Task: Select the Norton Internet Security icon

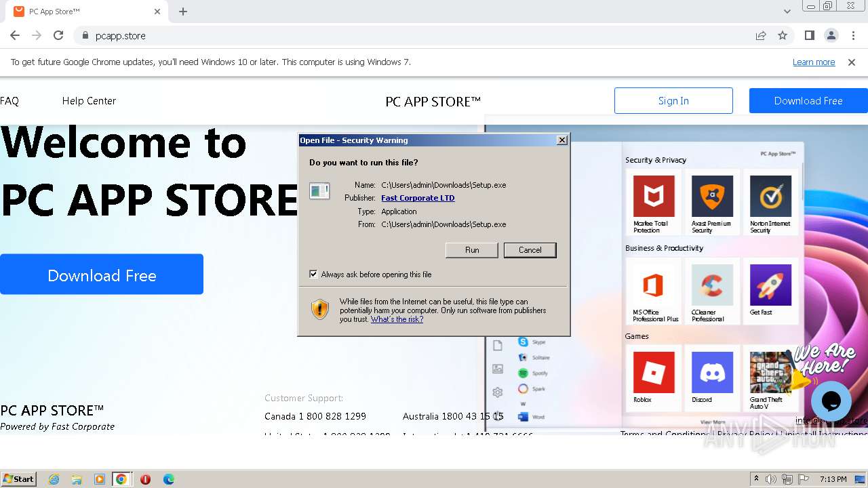Action: click(770, 196)
